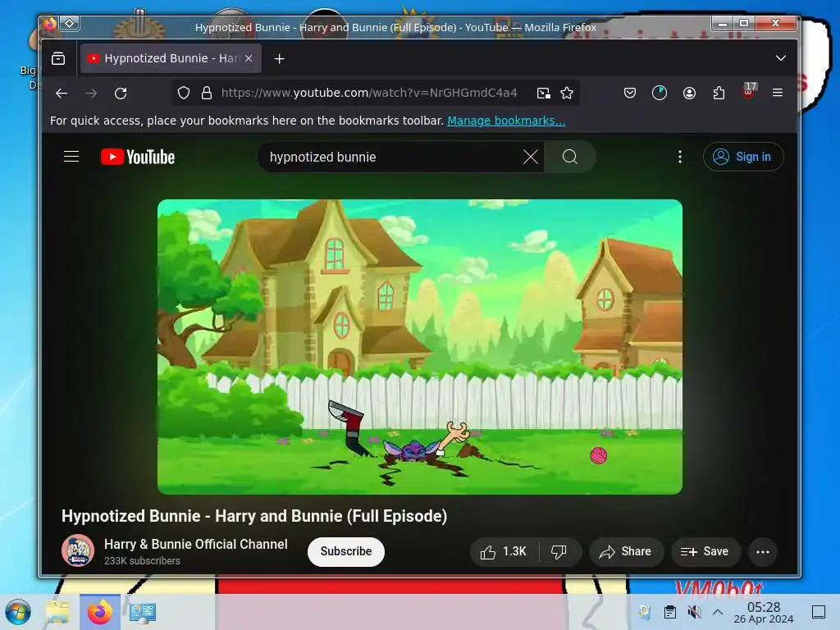This screenshot has width=840, height=630.
Task: Open the Firefox account menu
Action: [x=689, y=94]
